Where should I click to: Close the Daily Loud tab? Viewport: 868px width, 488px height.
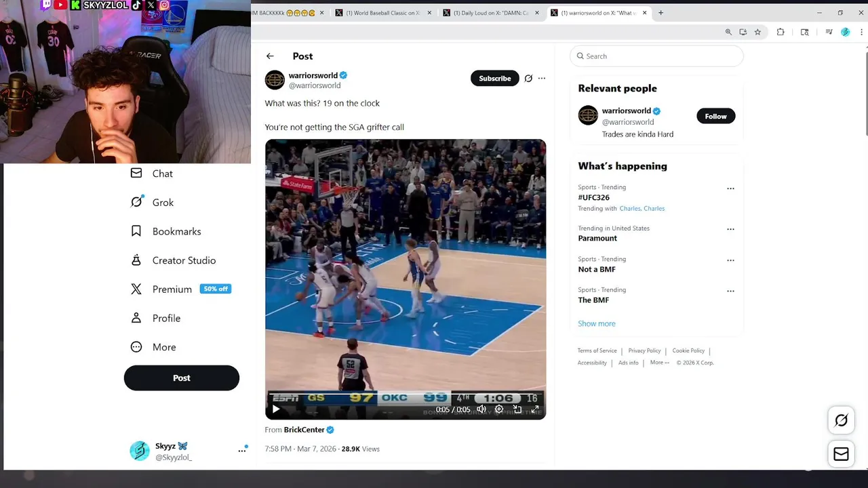(537, 13)
